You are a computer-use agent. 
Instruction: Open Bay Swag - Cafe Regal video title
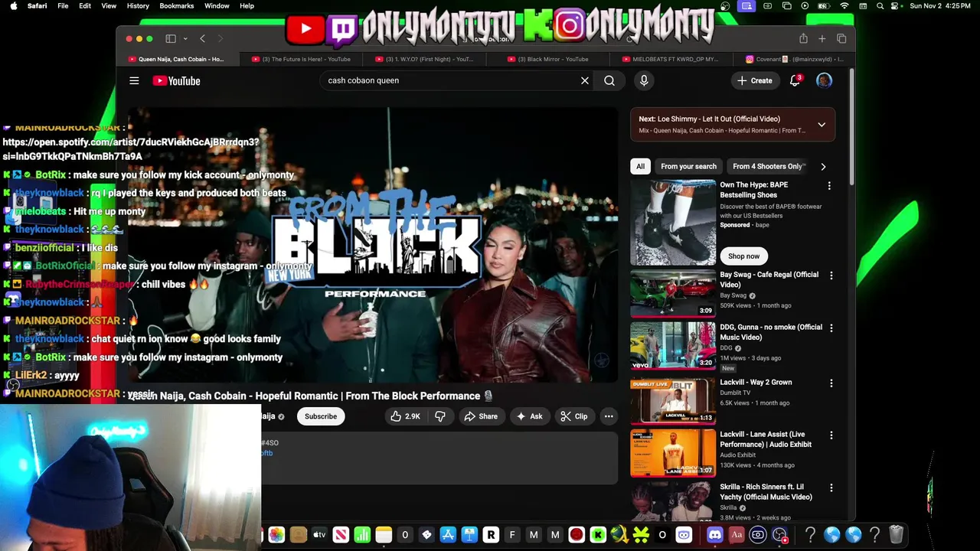769,279
